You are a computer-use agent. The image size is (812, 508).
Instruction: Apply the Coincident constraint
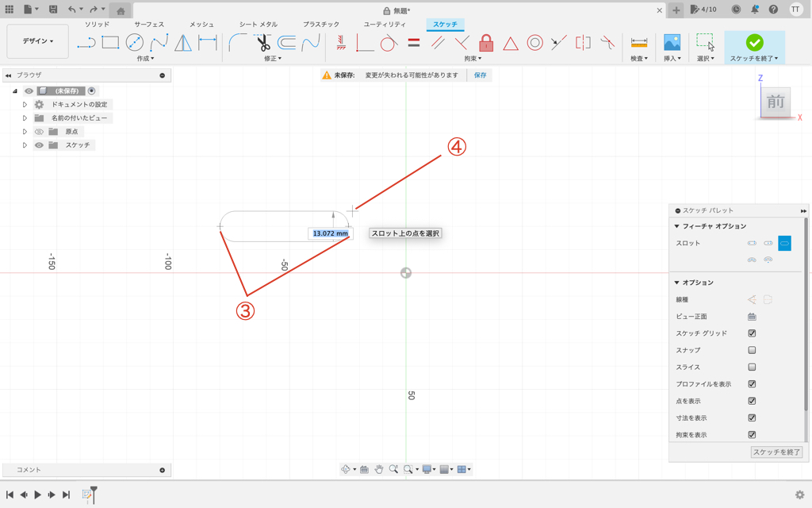pos(365,43)
